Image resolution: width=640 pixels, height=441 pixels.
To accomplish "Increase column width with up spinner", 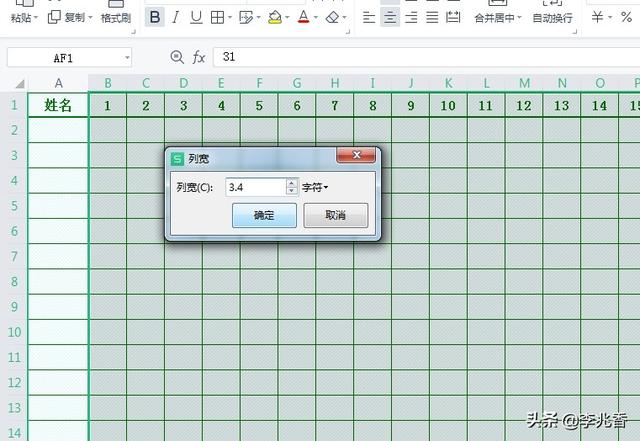I will [x=291, y=183].
